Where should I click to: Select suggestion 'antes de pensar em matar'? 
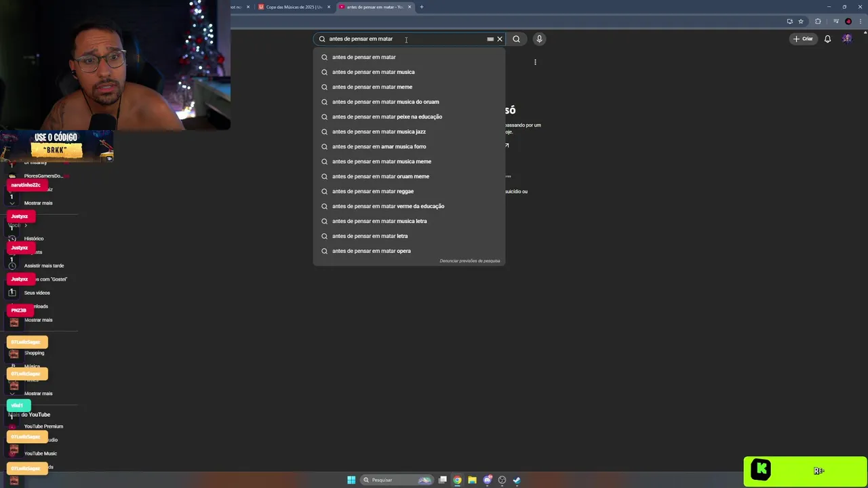[x=409, y=57]
